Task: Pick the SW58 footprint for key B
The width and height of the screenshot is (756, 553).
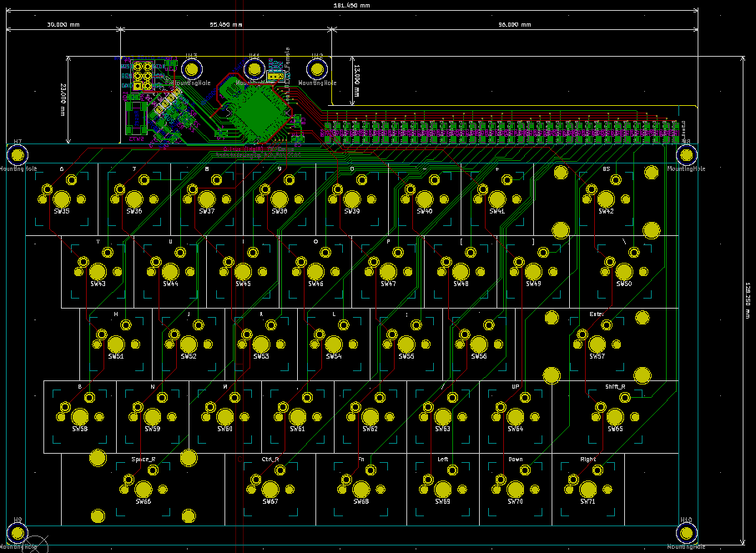Action: pyautogui.click(x=80, y=416)
